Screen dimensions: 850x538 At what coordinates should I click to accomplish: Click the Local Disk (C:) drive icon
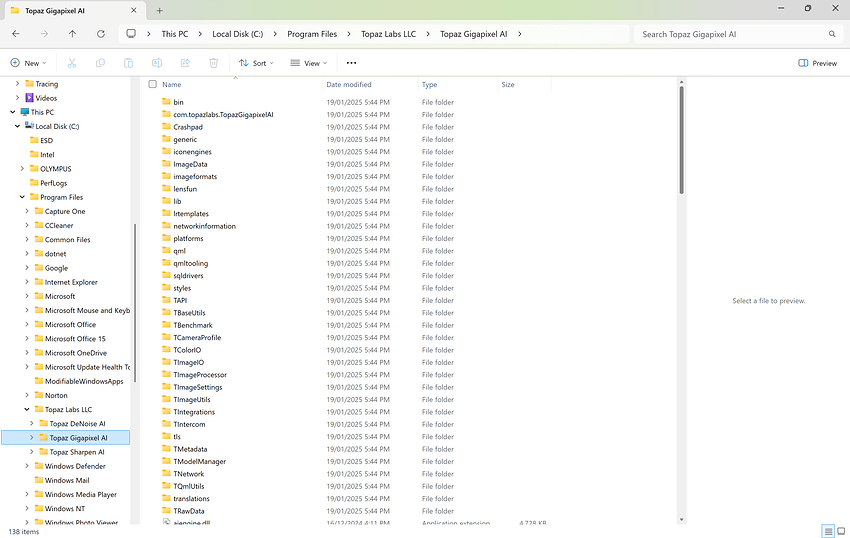29,126
